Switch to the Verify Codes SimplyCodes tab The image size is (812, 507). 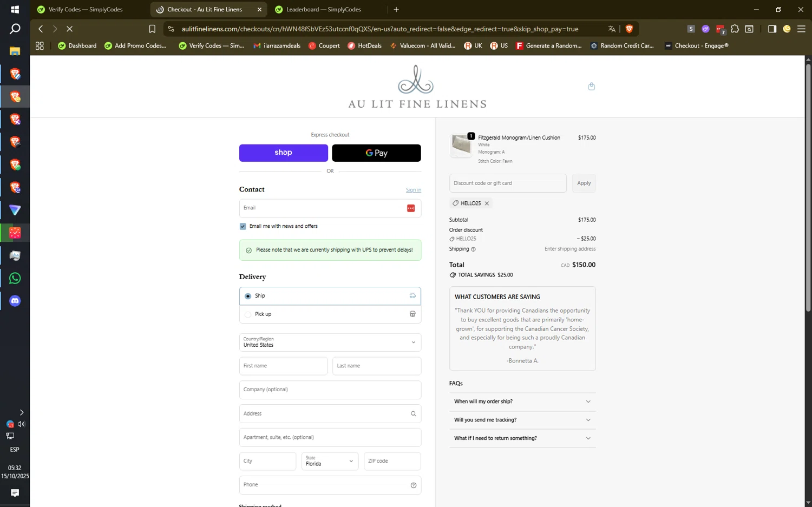(x=86, y=9)
